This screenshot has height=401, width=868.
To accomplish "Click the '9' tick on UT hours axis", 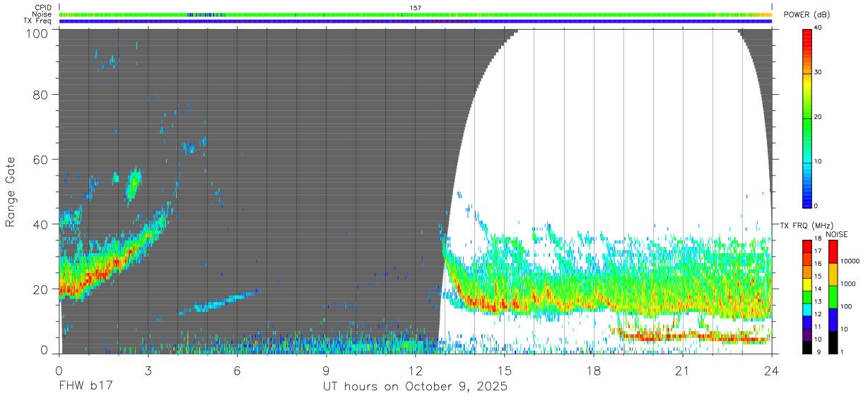I will pos(326,371).
